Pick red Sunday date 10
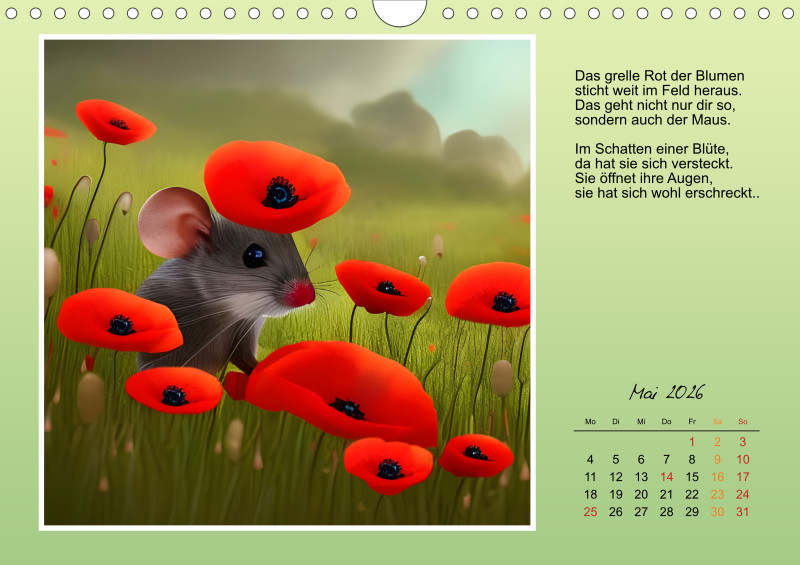 tap(743, 459)
